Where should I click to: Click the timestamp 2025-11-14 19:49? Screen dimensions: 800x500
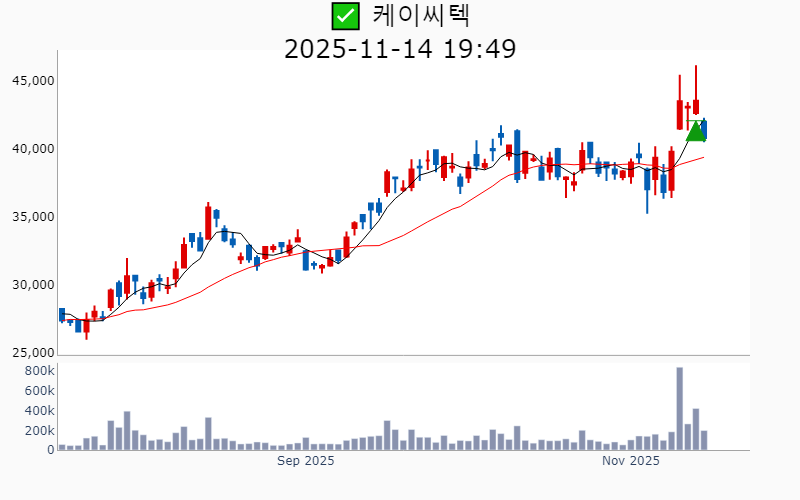(400, 48)
